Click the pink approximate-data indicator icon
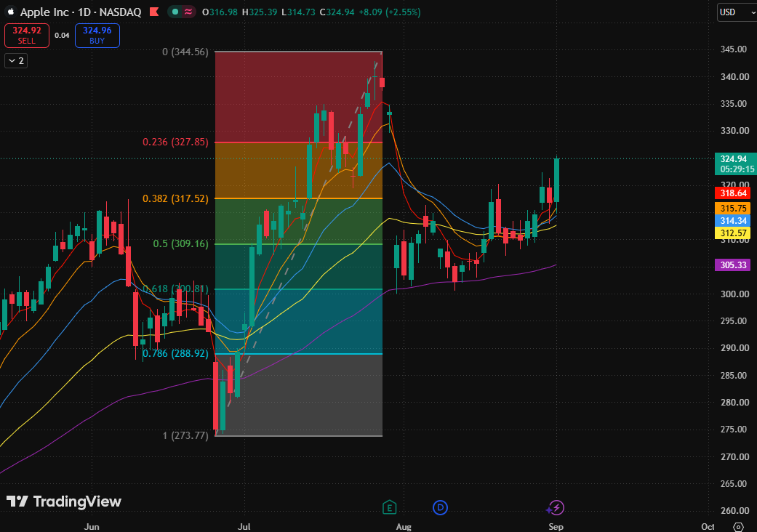 click(188, 12)
